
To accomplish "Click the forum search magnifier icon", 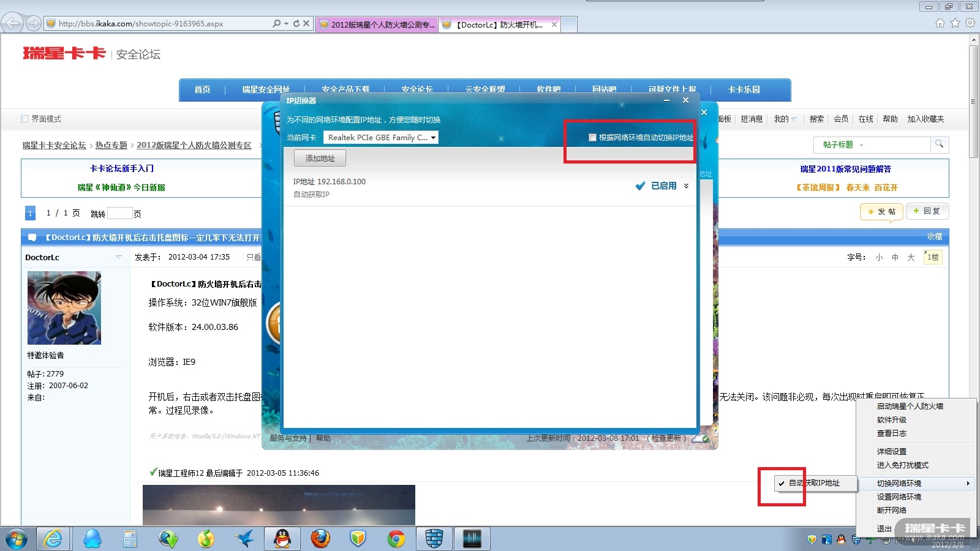I will tap(939, 144).
